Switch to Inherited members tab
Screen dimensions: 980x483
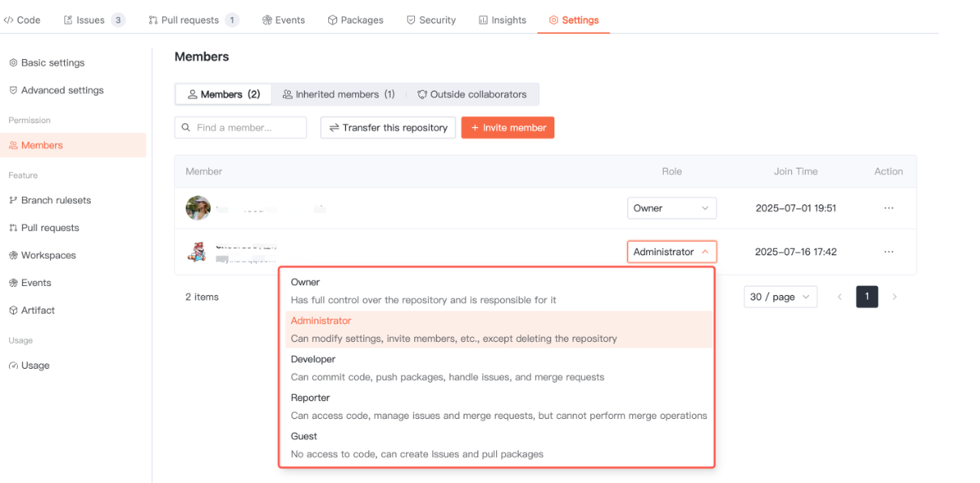pyautogui.click(x=338, y=95)
